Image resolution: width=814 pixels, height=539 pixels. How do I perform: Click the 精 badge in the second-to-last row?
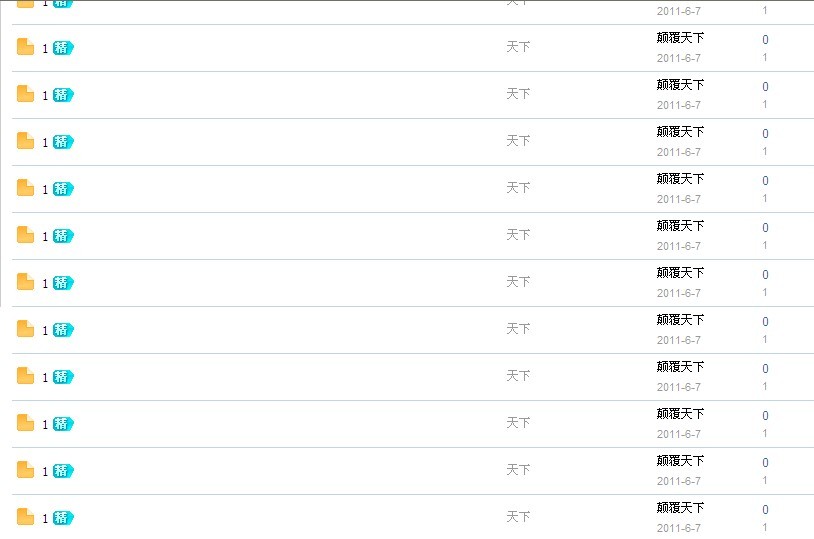point(63,471)
